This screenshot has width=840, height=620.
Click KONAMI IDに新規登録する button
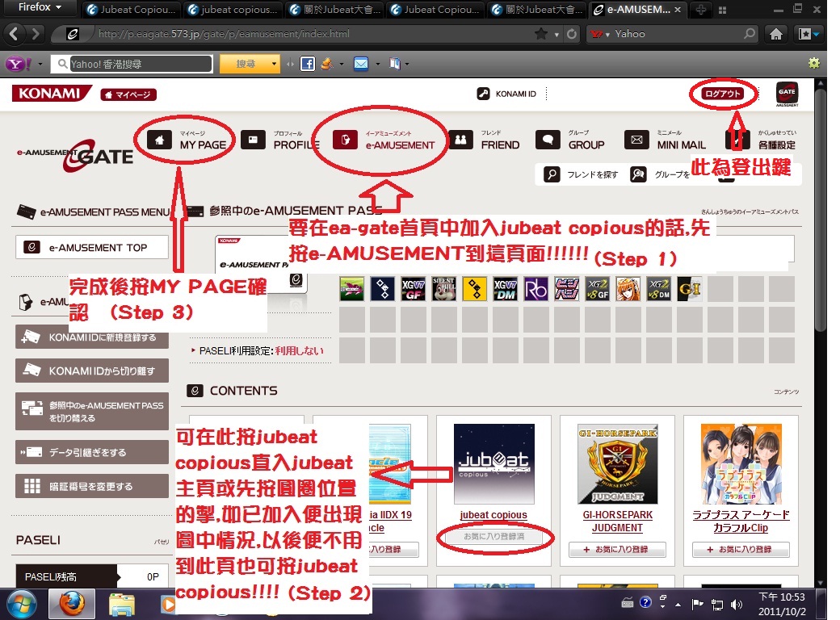click(92, 337)
